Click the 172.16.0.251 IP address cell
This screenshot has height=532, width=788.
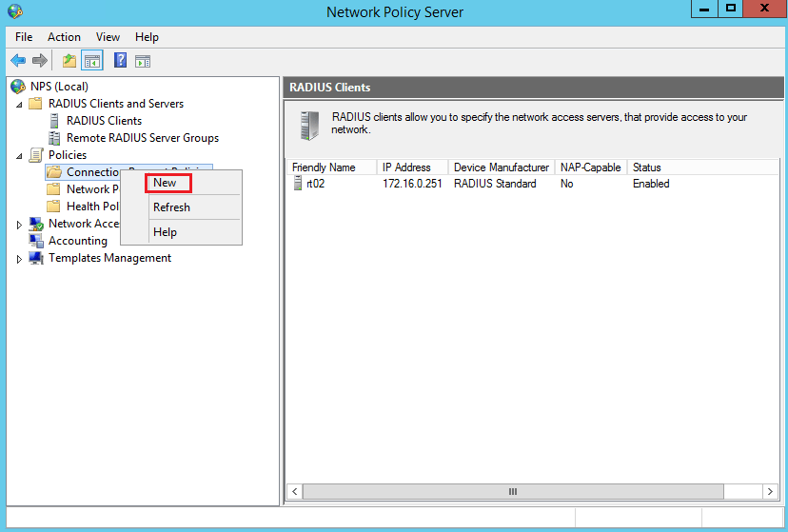point(412,184)
